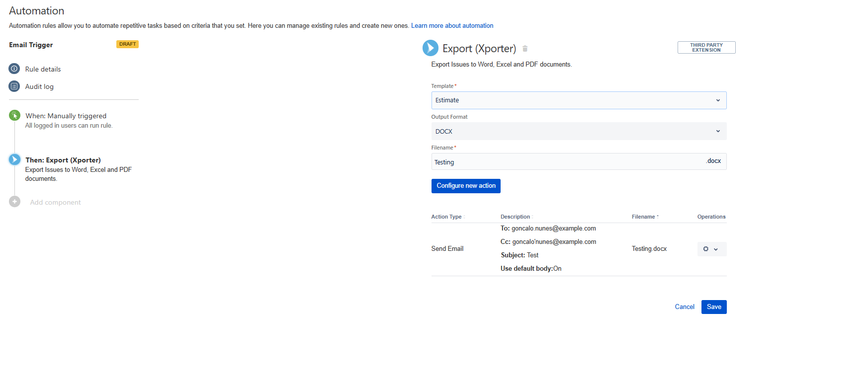Screen dimensions: 868x387
Task: Click the Operations column header
Action: [711, 217]
